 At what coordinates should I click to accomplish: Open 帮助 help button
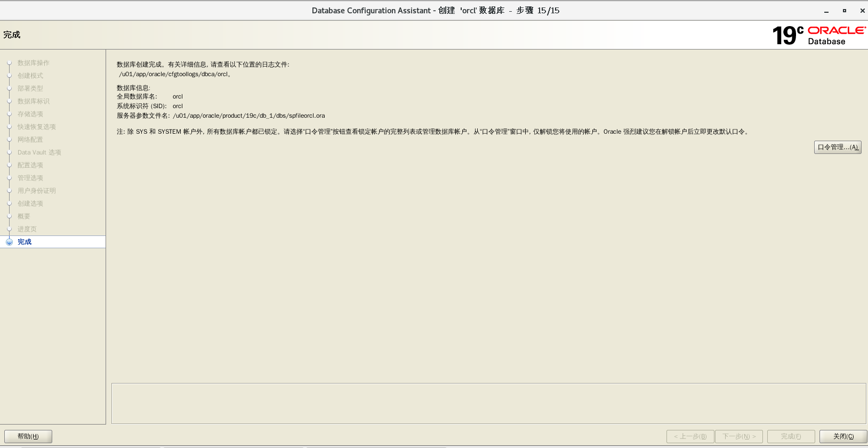[x=28, y=436]
